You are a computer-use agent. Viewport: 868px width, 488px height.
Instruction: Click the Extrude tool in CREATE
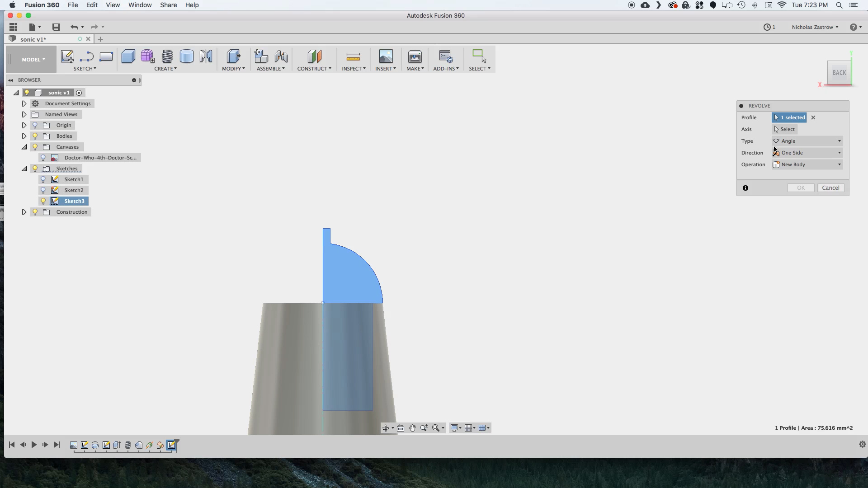coord(127,56)
